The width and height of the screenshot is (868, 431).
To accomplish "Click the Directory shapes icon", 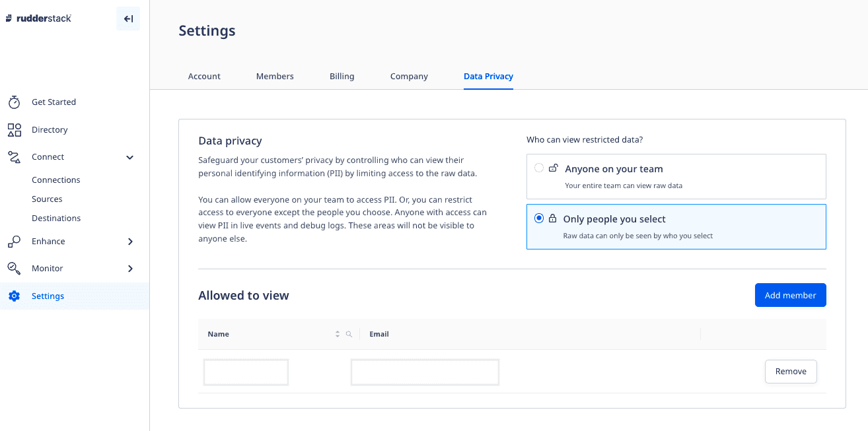I will (x=14, y=130).
